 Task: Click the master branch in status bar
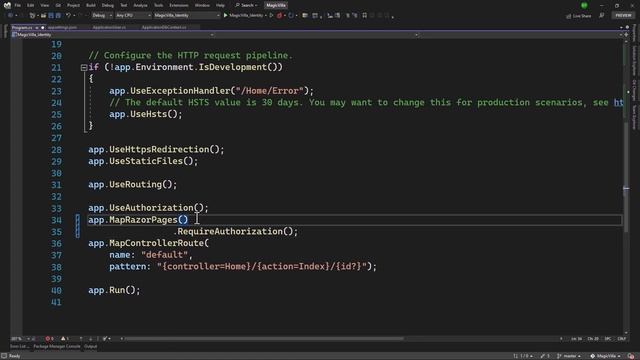569,356
